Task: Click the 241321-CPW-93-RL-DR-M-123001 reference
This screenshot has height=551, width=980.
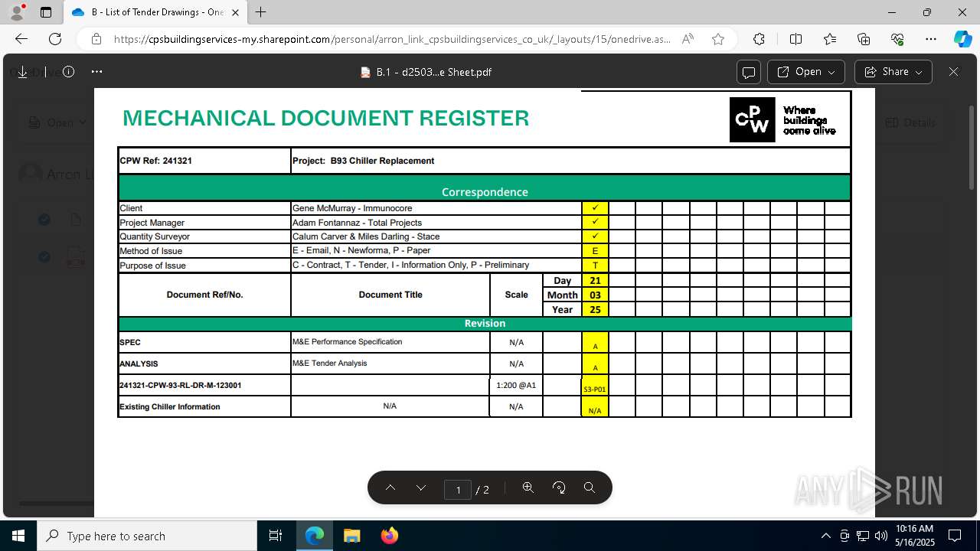Action: tap(181, 386)
